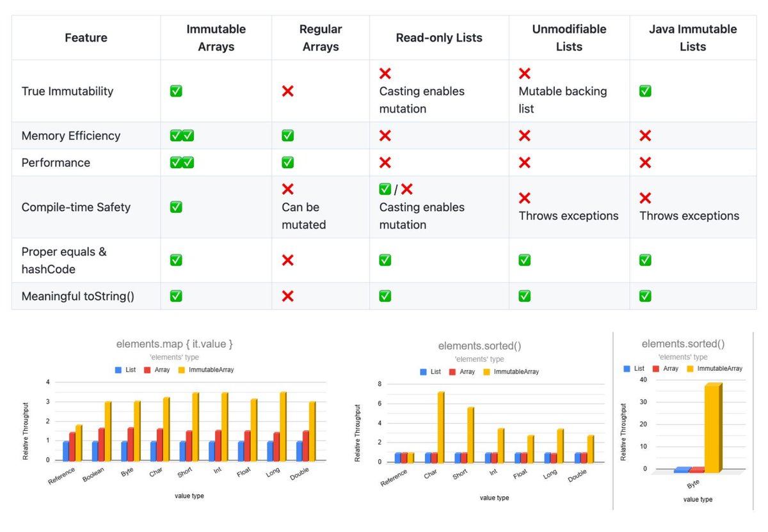Click the red X for Regular Arrays toString()
The height and width of the screenshot is (532, 768).
(x=288, y=296)
